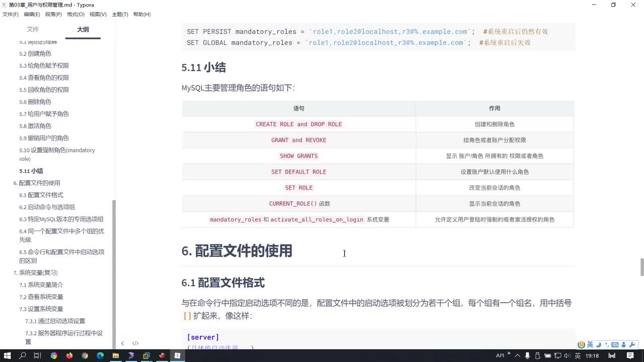The height and width of the screenshot is (362, 644).
Task: Open the overlapping-squares app on the taskbar
Action: (146, 355)
